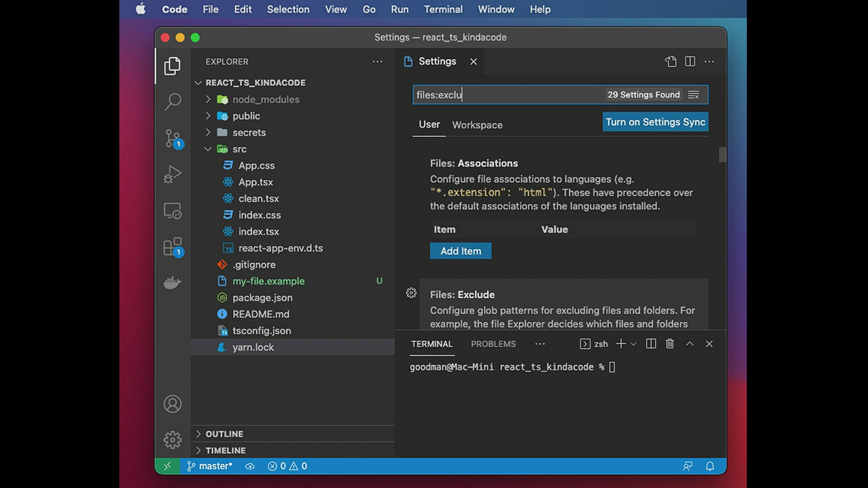Open Run and Debug view

[x=172, y=174]
